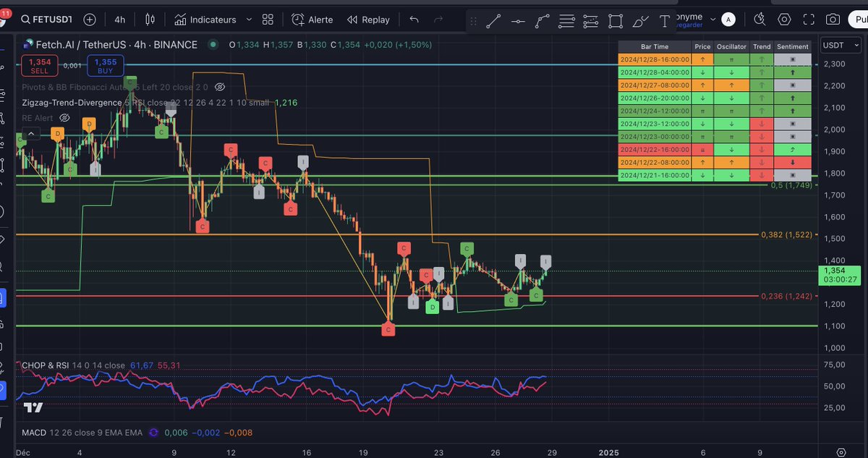
Task: Open the Indicateurs panel
Action: (205, 20)
